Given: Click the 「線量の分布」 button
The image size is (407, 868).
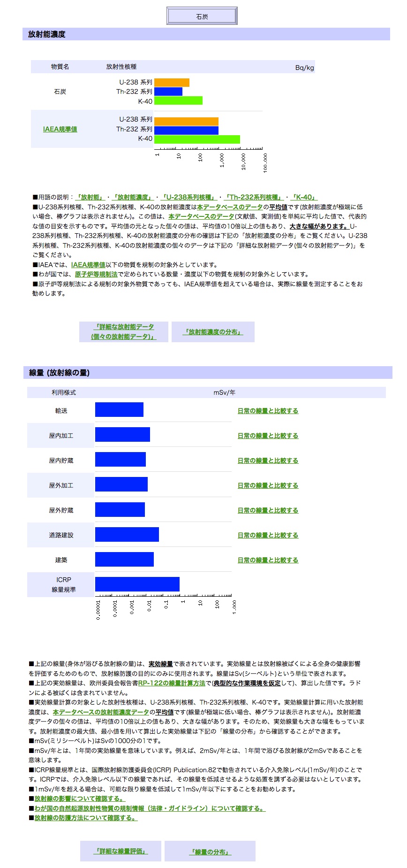Looking at the screenshot, I should pyautogui.click(x=210, y=852).
